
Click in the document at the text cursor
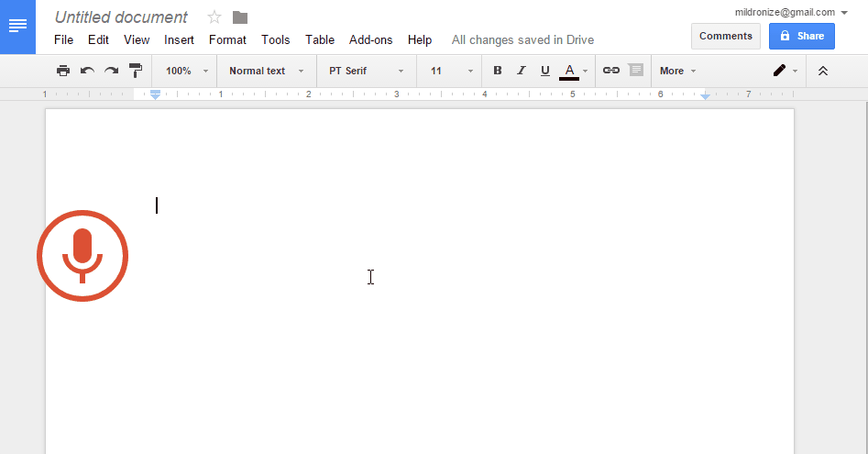tap(157, 205)
